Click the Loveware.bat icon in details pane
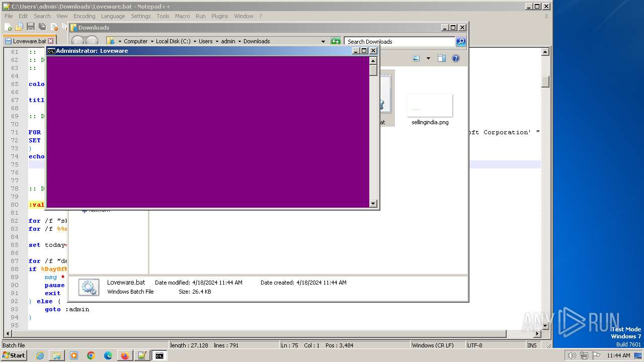Image resolution: width=644 pixels, height=362 pixels. click(89, 287)
